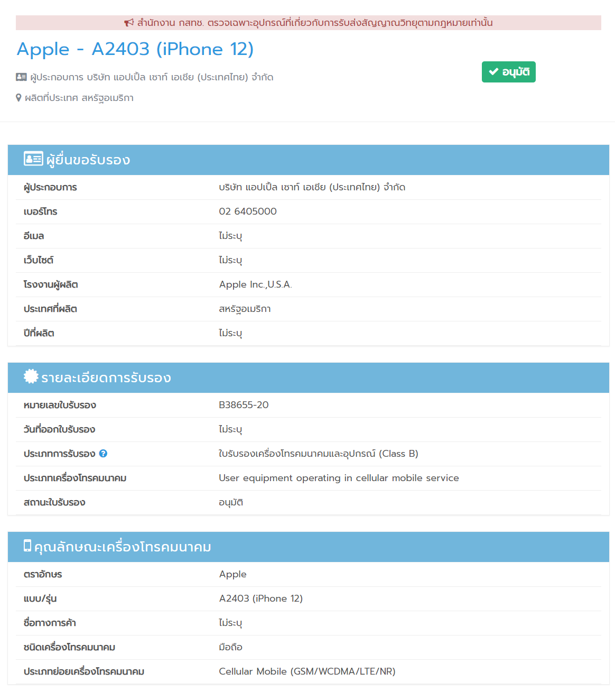This screenshot has height=700, width=615.
Task: Click the ไม่ระบุ value in อีเมล row
Action: pos(230,236)
